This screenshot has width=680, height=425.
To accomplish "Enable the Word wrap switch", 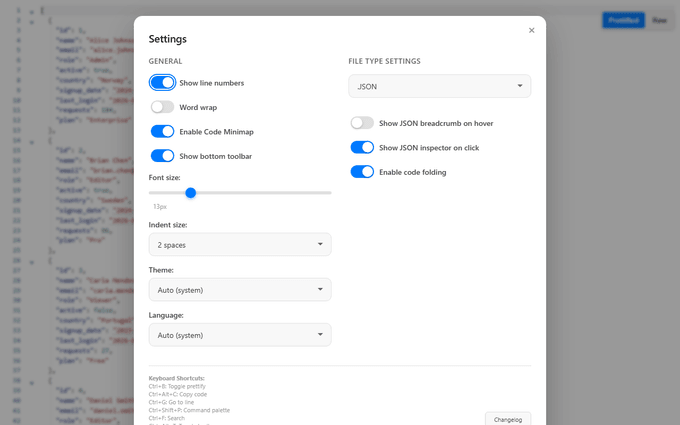I will 162,107.
